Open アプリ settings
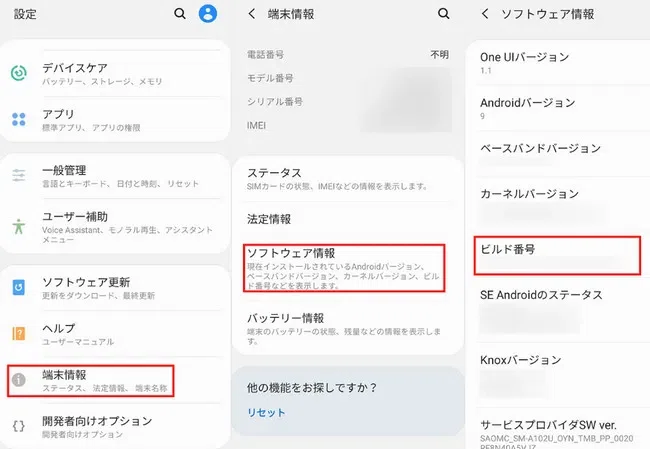The width and height of the screenshot is (650, 449). click(x=115, y=120)
